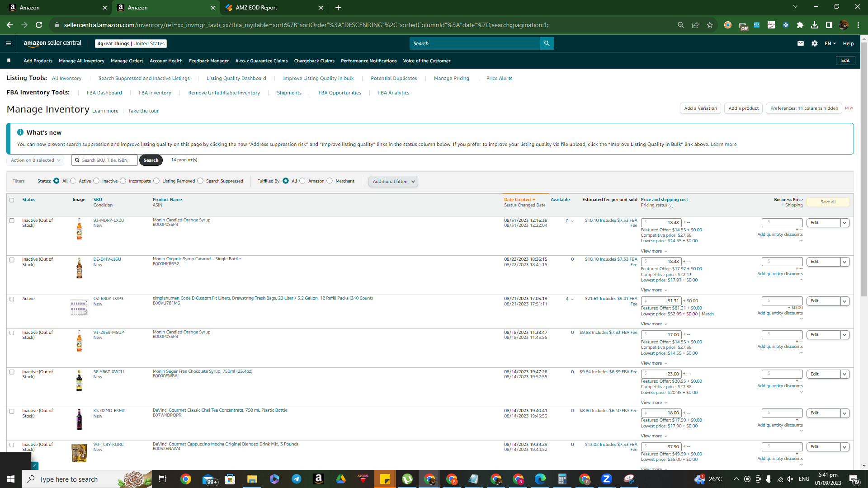Open the Amazon app in taskbar

319,479
